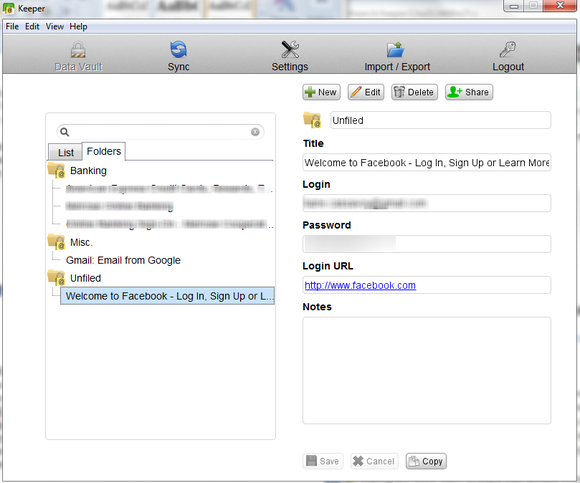Image resolution: width=580 pixels, height=483 pixels.
Task: Click the magnifier search icon
Action: (x=65, y=132)
